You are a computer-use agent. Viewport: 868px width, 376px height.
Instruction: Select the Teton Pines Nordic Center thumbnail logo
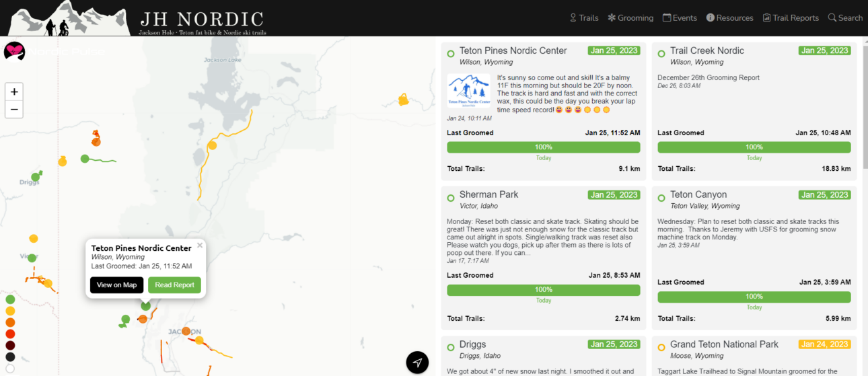click(470, 91)
